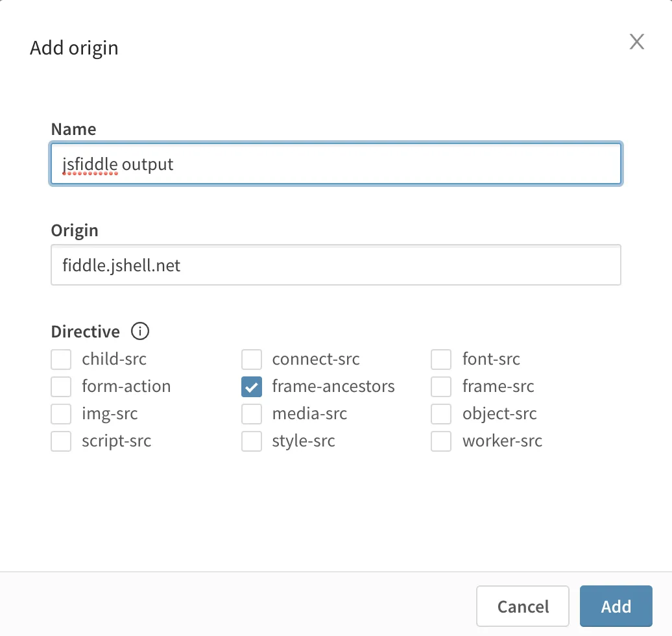Enable the connect-src directive

click(x=252, y=359)
